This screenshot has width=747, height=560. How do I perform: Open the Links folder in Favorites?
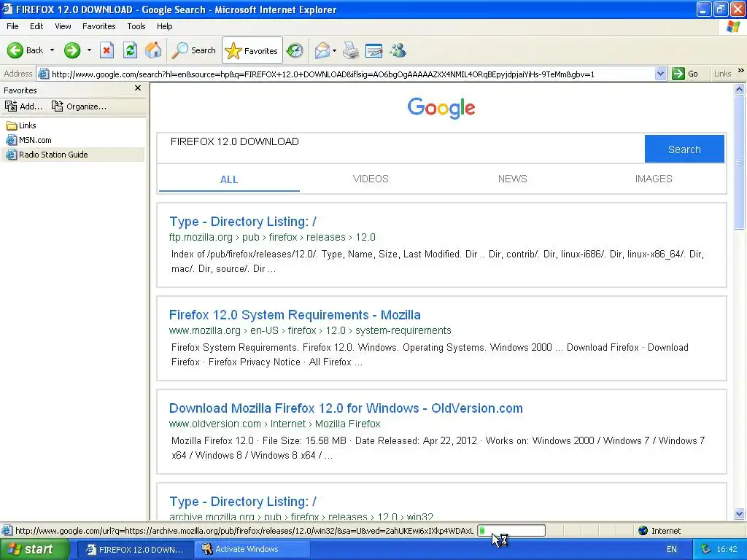tap(21, 125)
